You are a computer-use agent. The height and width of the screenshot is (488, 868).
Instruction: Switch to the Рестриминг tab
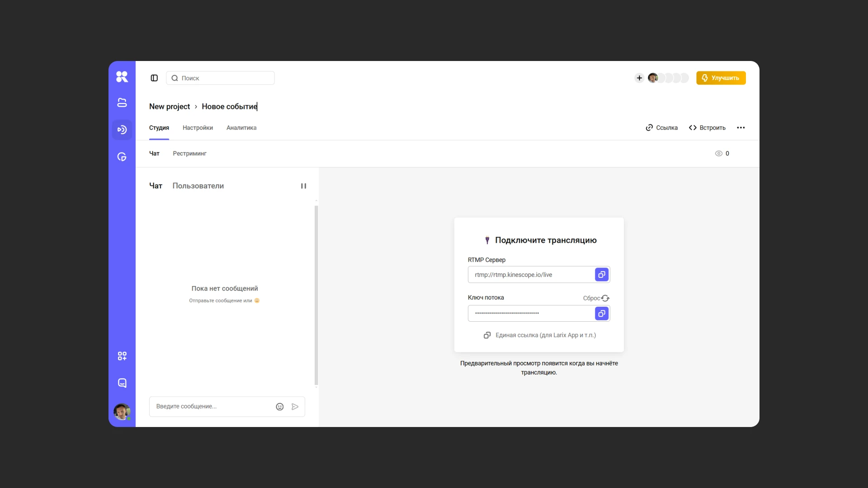189,154
